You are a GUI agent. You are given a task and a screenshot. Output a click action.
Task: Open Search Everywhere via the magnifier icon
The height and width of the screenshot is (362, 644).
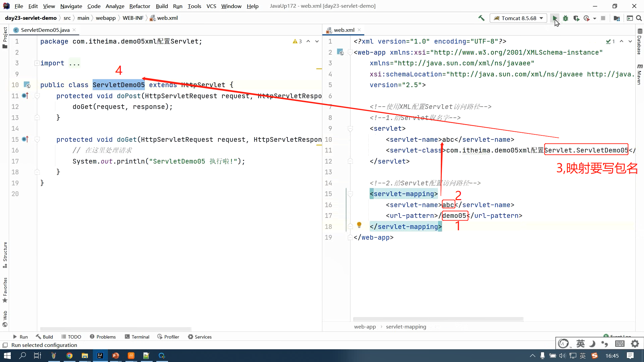(639, 18)
